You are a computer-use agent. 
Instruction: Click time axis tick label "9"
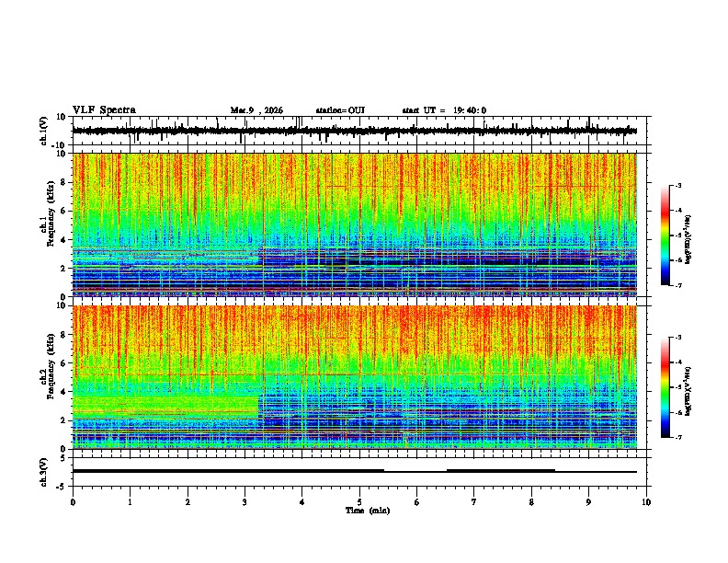pos(588,502)
